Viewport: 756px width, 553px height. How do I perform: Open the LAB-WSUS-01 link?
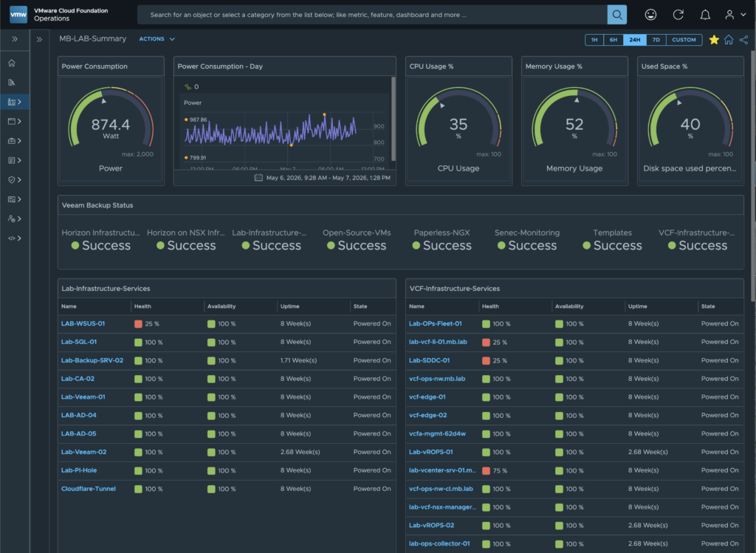(x=83, y=323)
